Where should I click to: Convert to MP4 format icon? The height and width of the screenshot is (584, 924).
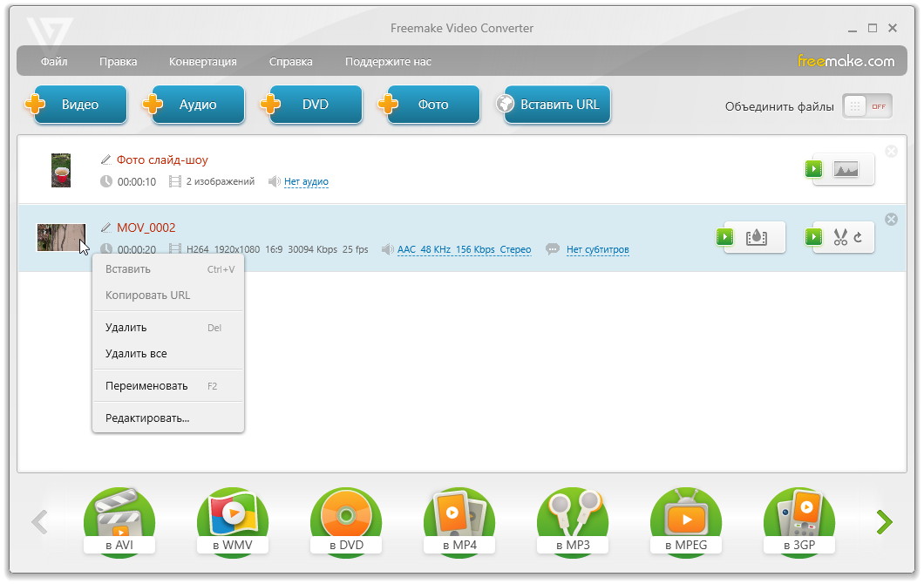pos(459,521)
